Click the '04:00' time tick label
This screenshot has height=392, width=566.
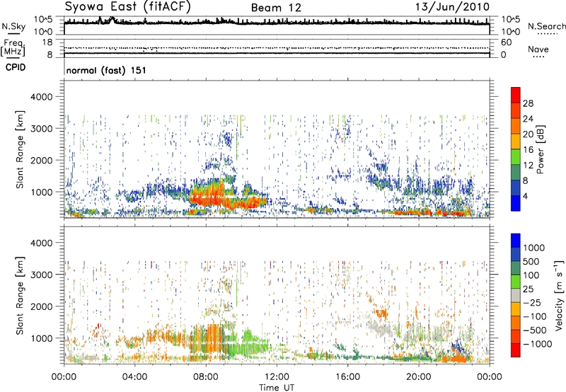click(134, 377)
